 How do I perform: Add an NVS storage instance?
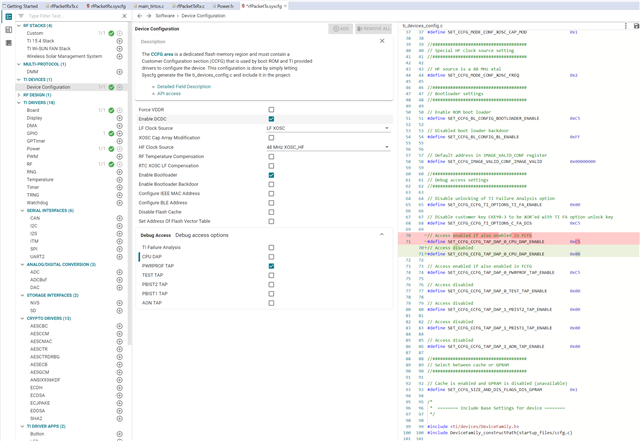coord(120,303)
